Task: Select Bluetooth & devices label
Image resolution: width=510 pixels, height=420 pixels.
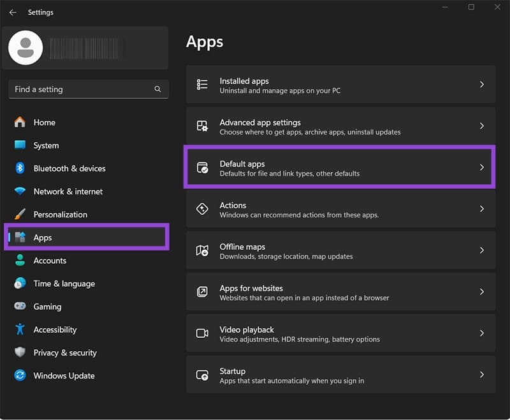Action: pos(69,168)
